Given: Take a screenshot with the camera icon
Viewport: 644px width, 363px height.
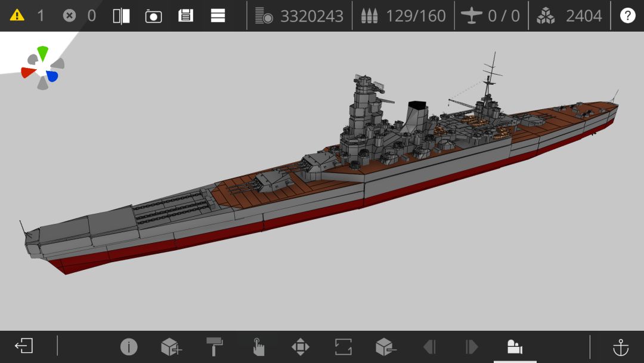Looking at the screenshot, I should 154,17.
